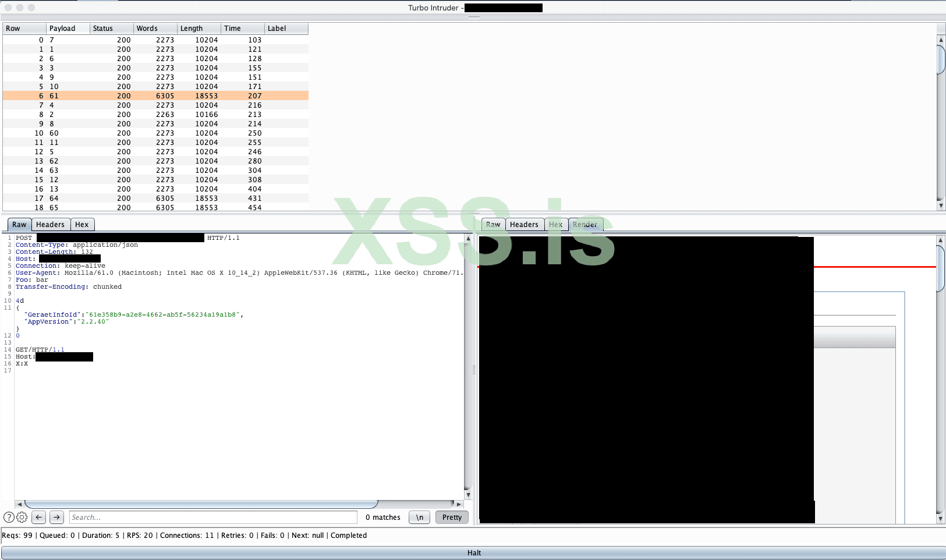Click request editor horizontal scroll-left arrow
This screenshot has width=946, height=560.
pos(19,504)
